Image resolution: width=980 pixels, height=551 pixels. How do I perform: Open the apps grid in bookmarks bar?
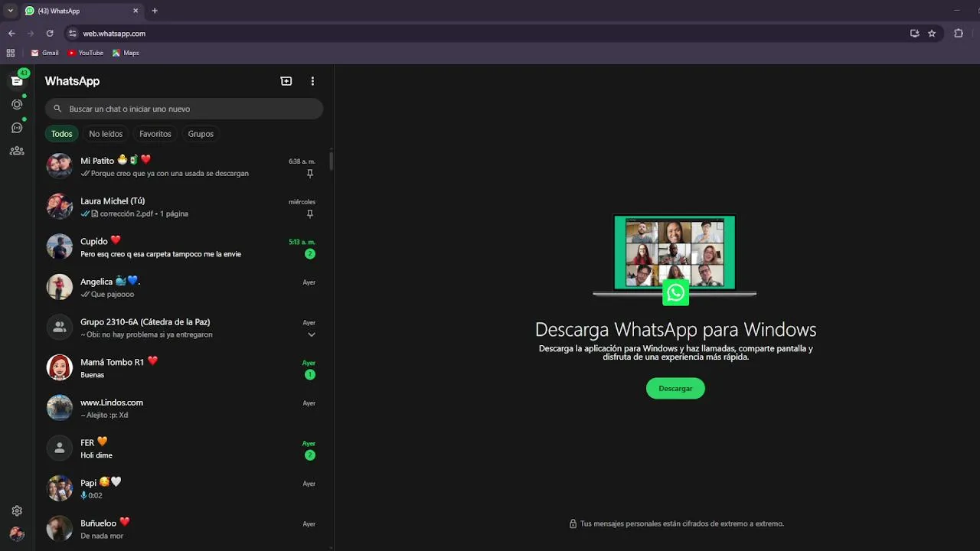pos(11,53)
